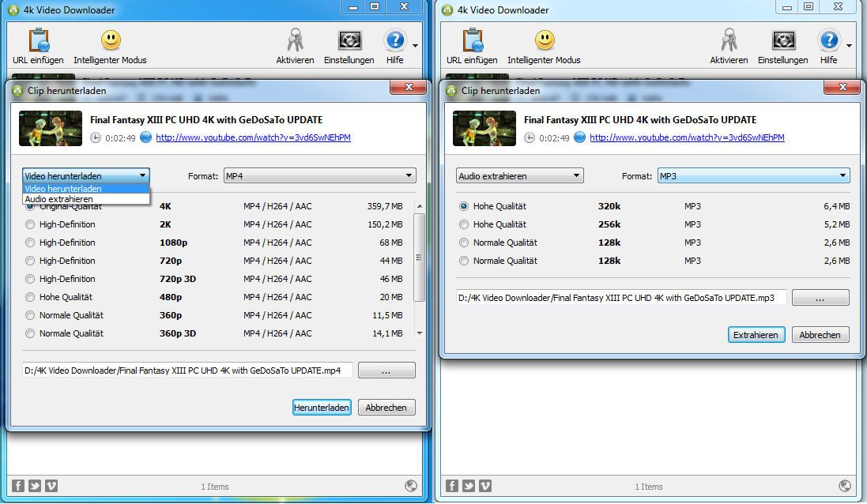Image resolution: width=867 pixels, height=504 pixels.
Task: Open Aktivieren keys icon in left window
Action: tap(295, 40)
